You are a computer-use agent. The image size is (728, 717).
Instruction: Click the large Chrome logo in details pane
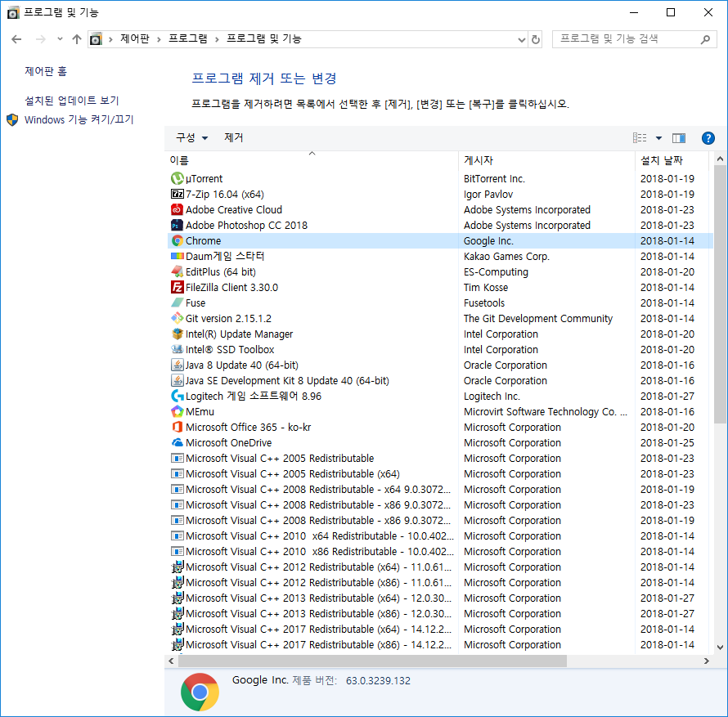point(200,692)
